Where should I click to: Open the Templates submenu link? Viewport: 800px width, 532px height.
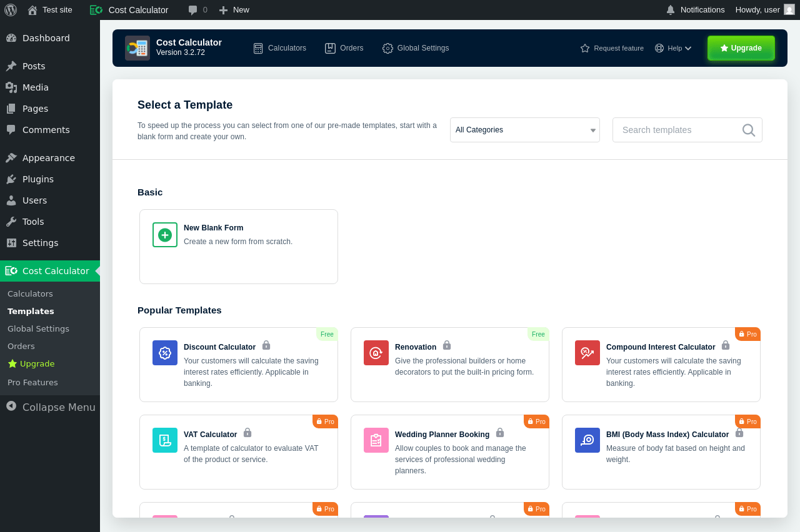coord(31,311)
